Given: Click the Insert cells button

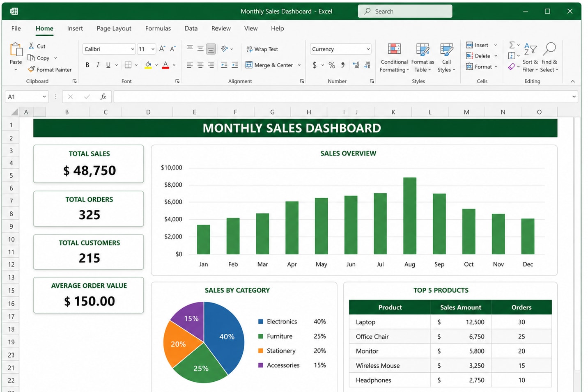Looking at the screenshot, I should (x=481, y=45).
